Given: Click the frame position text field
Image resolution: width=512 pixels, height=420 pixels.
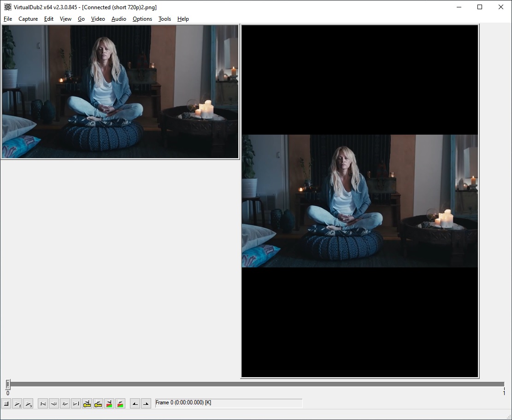Looking at the screenshot, I should [x=229, y=402].
